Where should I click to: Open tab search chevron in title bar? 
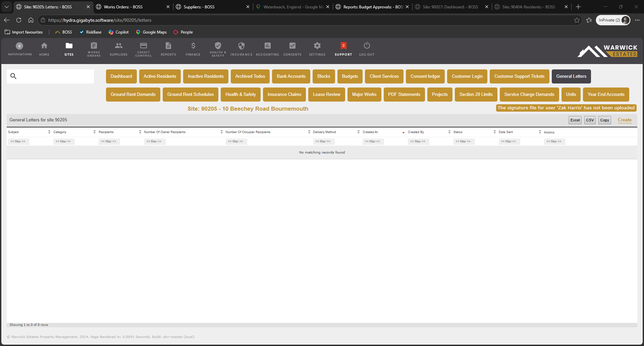point(7,7)
